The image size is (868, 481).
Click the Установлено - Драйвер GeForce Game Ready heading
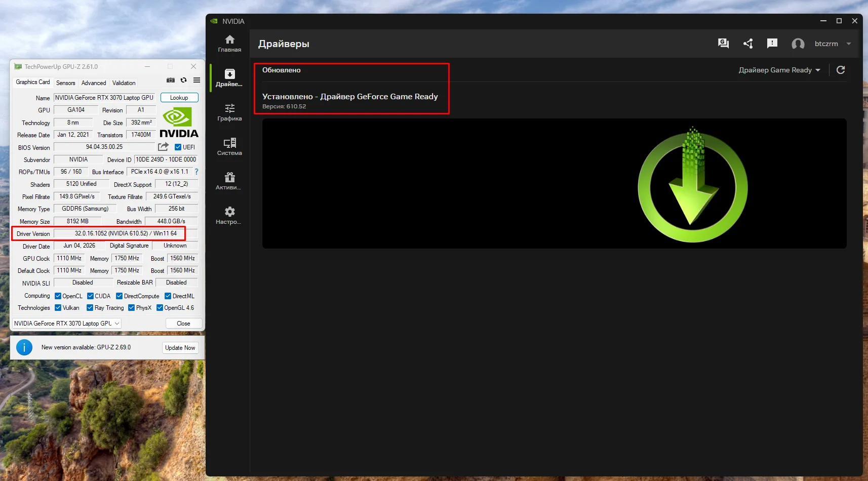pyautogui.click(x=350, y=96)
